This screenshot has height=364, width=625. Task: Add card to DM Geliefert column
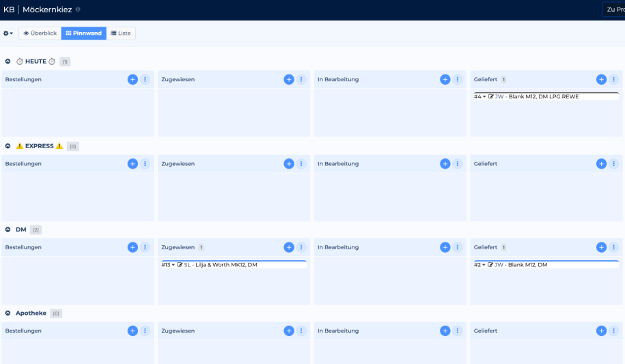[x=602, y=247]
